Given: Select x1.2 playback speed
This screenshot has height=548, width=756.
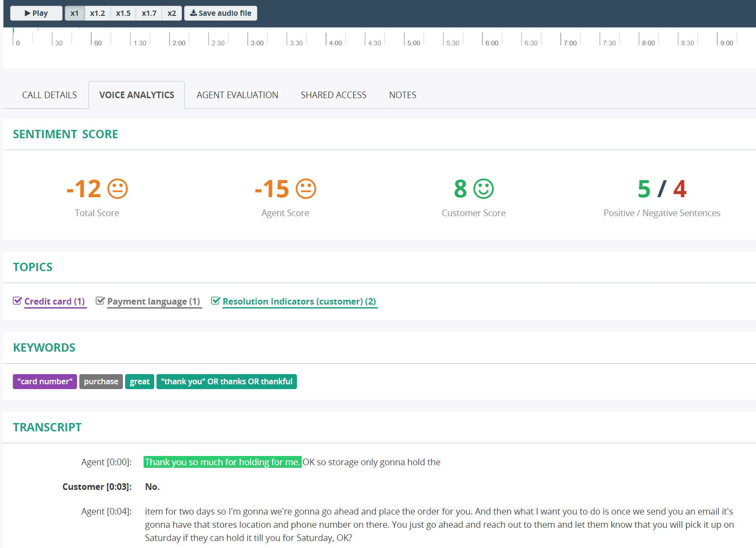Looking at the screenshot, I should [97, 13].
